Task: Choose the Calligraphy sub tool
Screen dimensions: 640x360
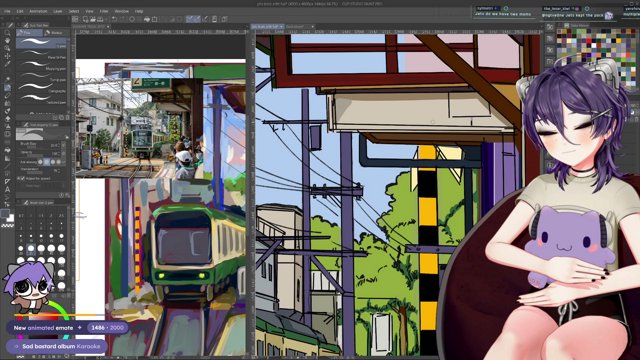Action: coord(41,87)
